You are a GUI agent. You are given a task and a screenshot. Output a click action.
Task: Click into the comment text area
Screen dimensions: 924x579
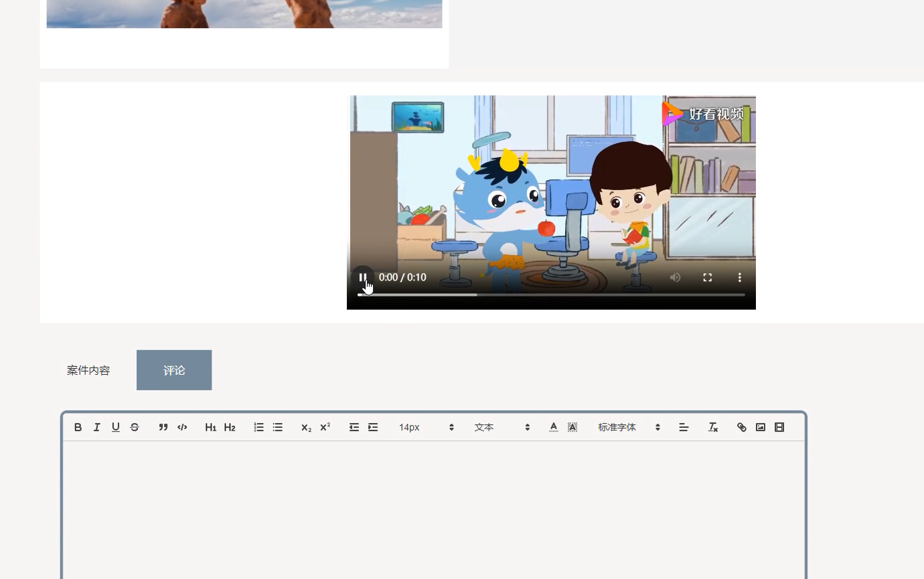pyautogui.click(x=434, y=510)
